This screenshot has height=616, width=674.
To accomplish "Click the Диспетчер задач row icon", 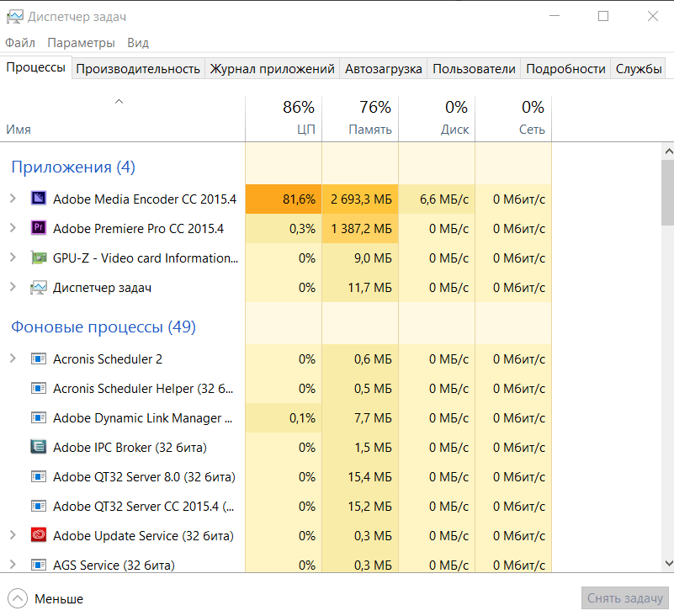I will [39, 287].
